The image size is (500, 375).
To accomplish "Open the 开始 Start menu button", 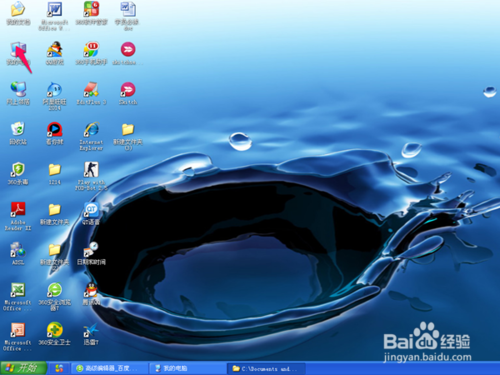I will (x=23, y=368).
